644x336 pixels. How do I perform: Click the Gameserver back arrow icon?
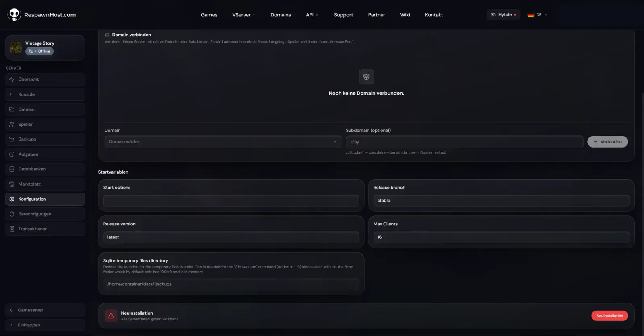click(x=11, y=310)
